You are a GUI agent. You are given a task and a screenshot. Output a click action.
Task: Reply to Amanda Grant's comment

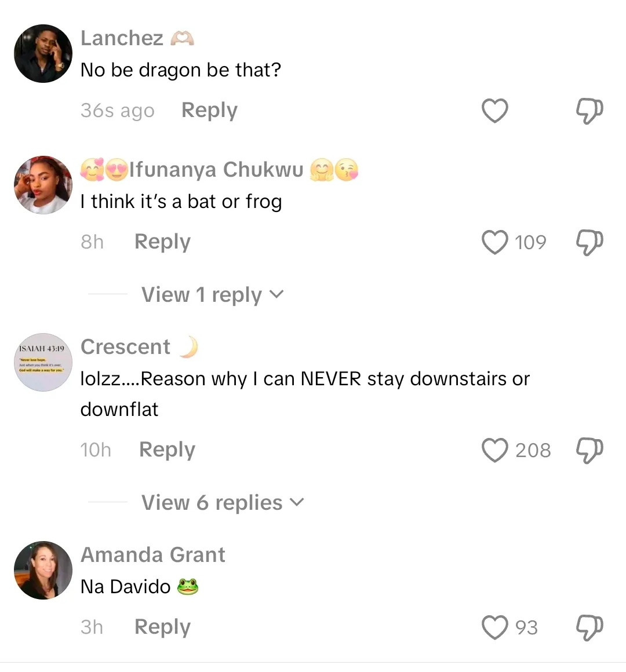(162, 627)
